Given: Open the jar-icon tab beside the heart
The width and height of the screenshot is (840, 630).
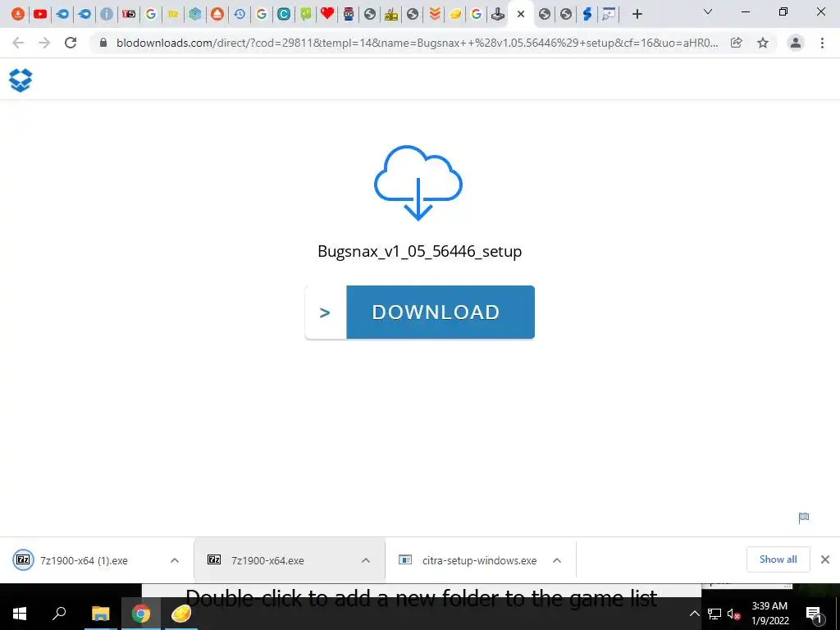Looking at the screenshot, I should (x=348, y=14).
